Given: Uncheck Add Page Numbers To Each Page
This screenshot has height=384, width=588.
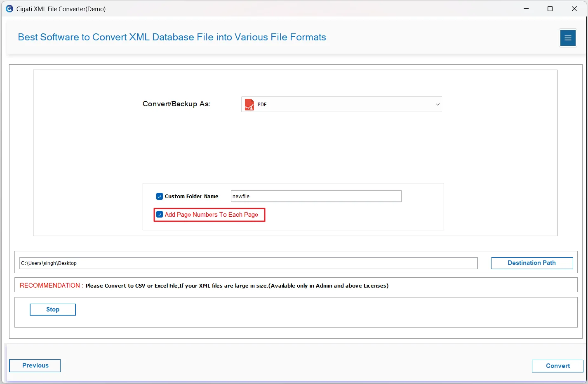Looking at the screenshot, I should 160,215.
